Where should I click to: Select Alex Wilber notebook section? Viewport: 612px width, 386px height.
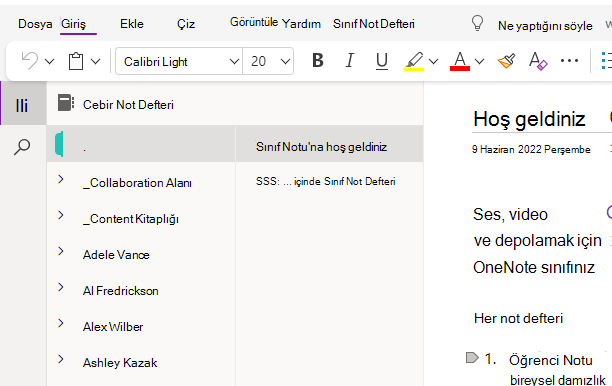click(113, 327)
